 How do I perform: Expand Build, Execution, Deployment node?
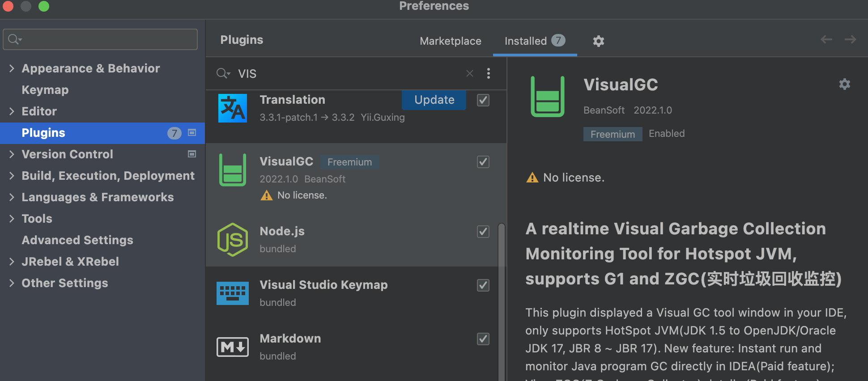click(12, 176)
